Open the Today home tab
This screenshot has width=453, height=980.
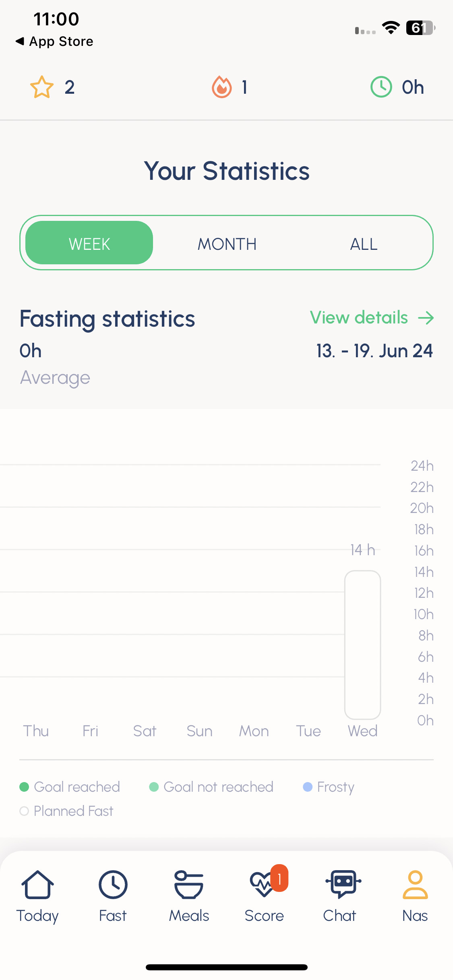[x=37, y=896]
